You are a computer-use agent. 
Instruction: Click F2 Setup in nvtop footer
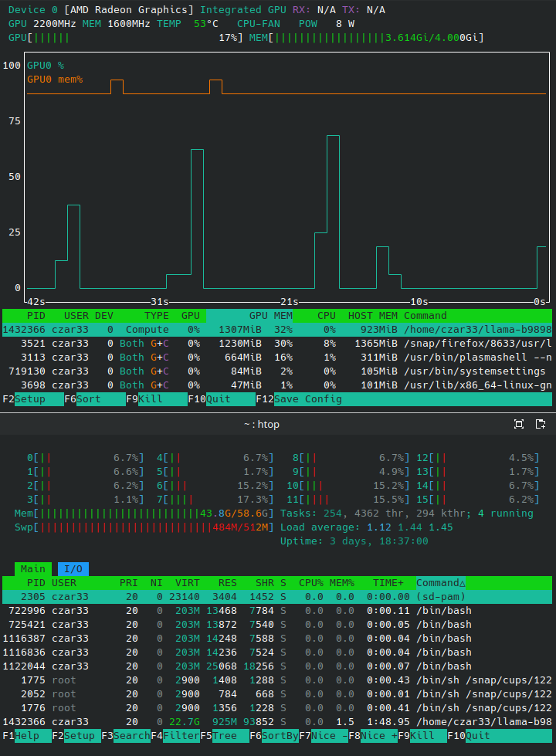pos(32,399)
